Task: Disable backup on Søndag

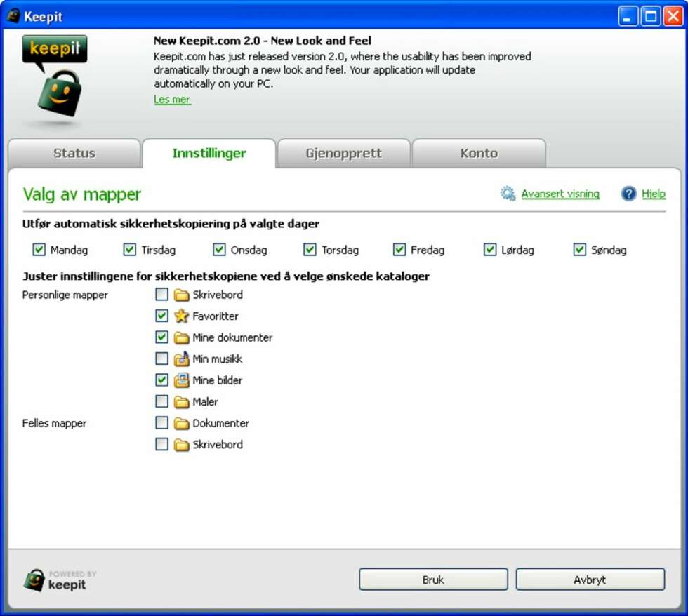Action: pyautogui.click(x=579, y=250)
